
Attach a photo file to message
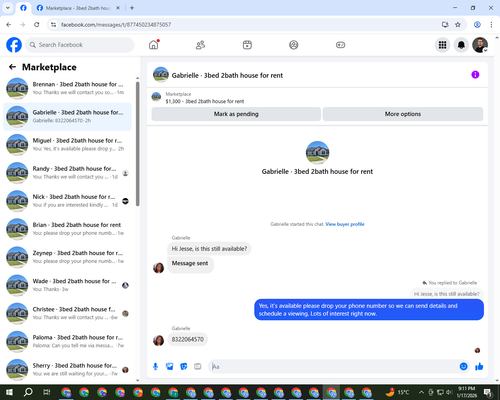(170, 367)
